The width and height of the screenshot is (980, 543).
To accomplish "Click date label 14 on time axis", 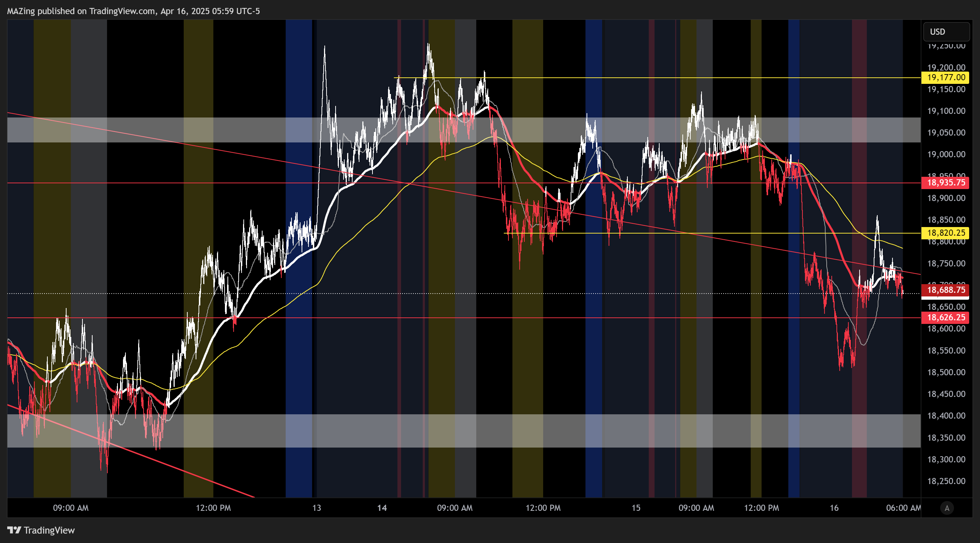I will coord(382,508).
